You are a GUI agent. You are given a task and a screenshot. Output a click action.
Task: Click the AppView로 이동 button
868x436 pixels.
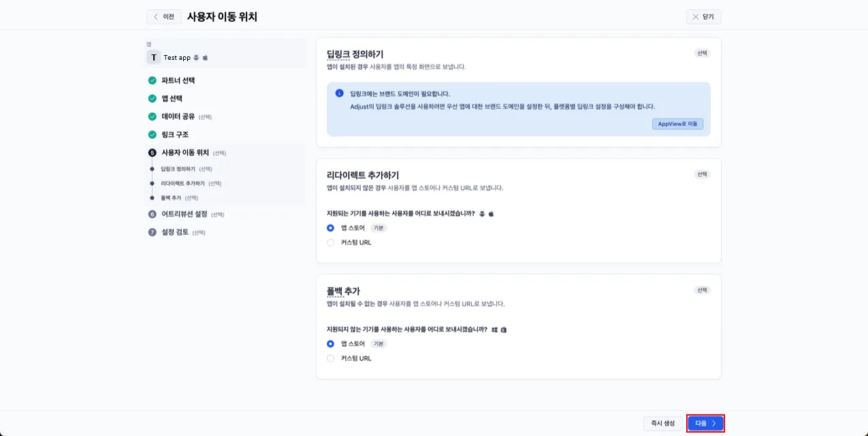pos(677,124)
